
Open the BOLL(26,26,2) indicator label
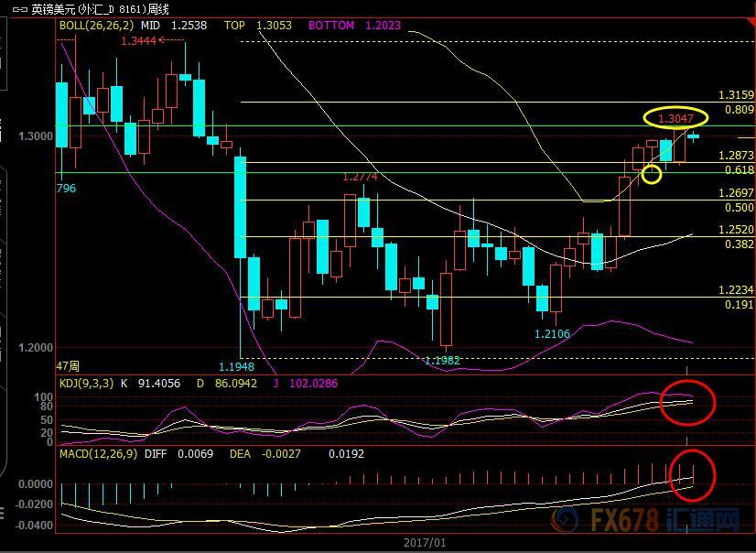point(96,25)
